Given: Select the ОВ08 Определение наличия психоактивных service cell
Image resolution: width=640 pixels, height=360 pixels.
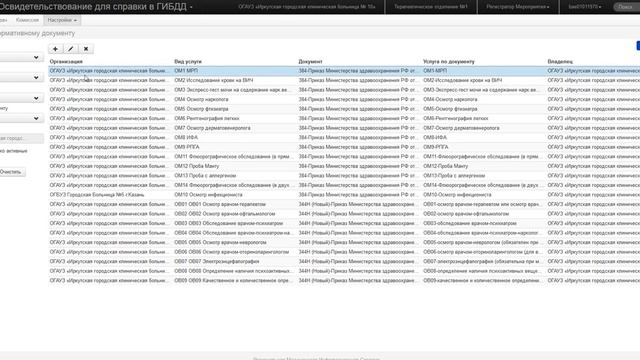Looking at the screenshot, I should [x=234, y=271].
